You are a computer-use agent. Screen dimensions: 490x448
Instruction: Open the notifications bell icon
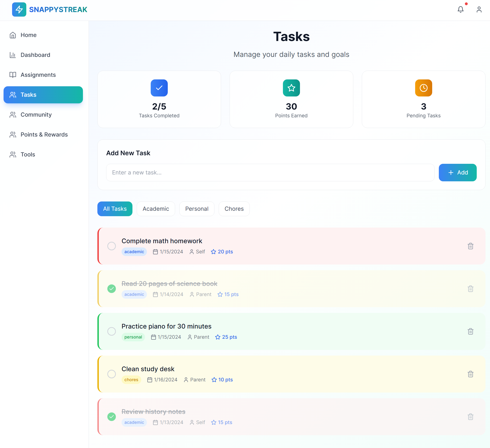(x=460, y=9)
